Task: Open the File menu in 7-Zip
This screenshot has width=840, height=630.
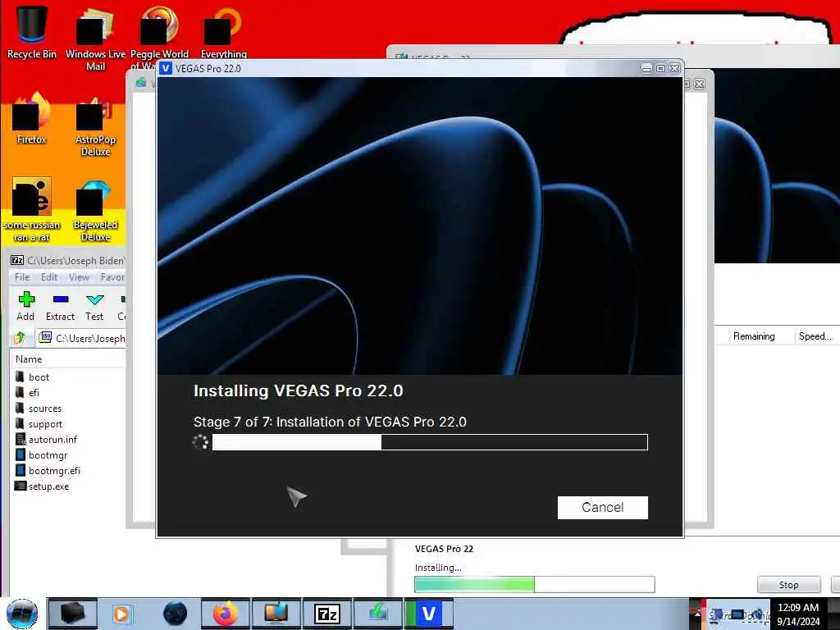Action: click(22, 277)
